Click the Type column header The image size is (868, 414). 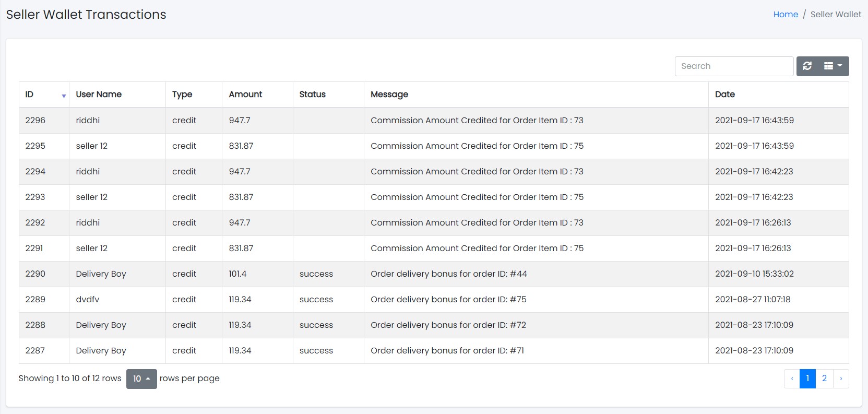pyautogui.click(x=182, y=94)
